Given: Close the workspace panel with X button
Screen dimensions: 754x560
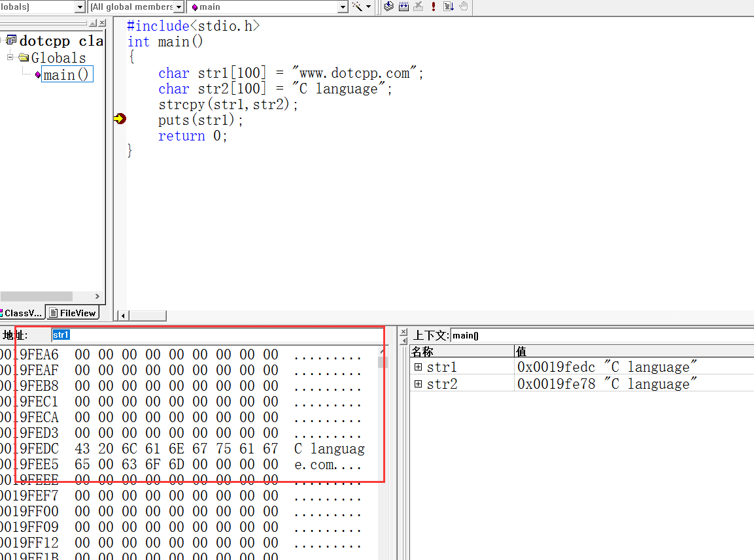Looking at the screenshot, I should click(x=101, y=24).
